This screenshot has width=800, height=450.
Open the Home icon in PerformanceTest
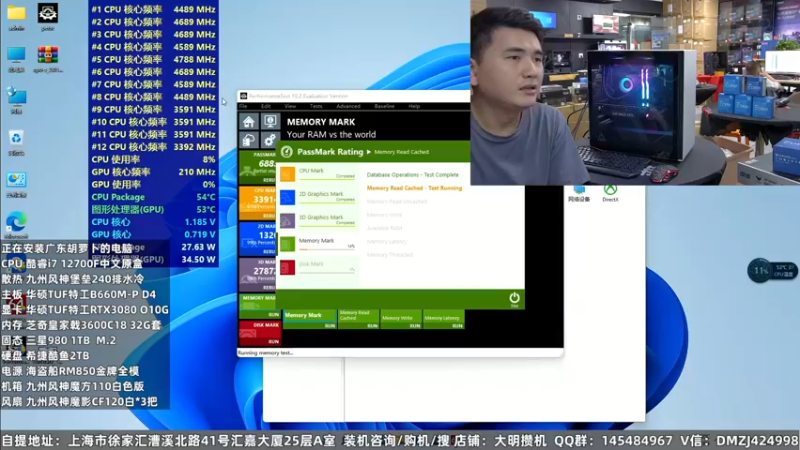tap(248, 121)
